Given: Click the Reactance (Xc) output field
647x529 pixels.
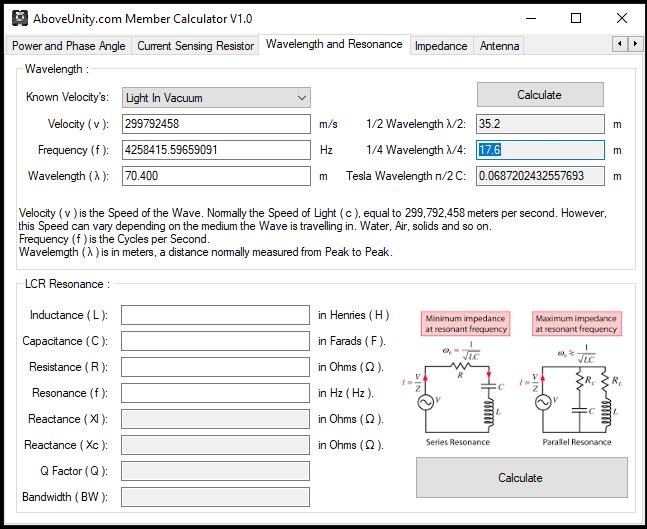Looking at the screenshot, I should click(215, 445).
